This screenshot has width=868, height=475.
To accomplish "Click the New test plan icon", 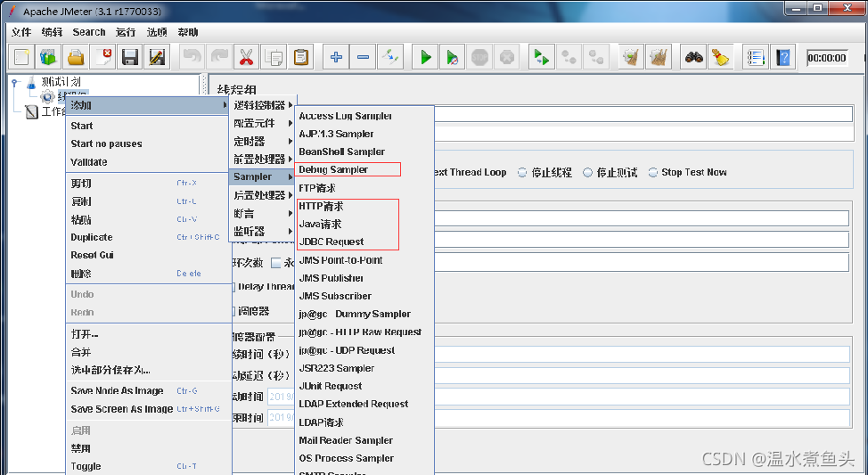I will [21, 57].
